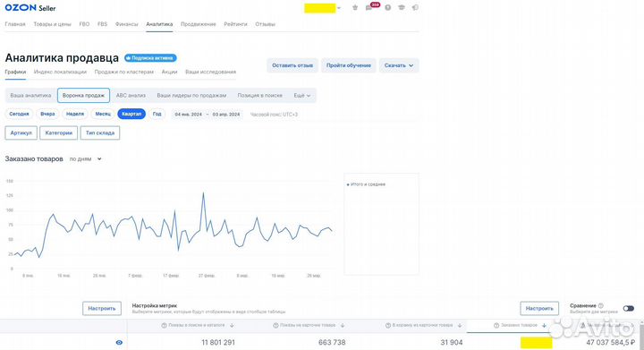Click the 47 037 584,5 ₽ value
The image size is (644, 350).
click(x=610, y=342)
